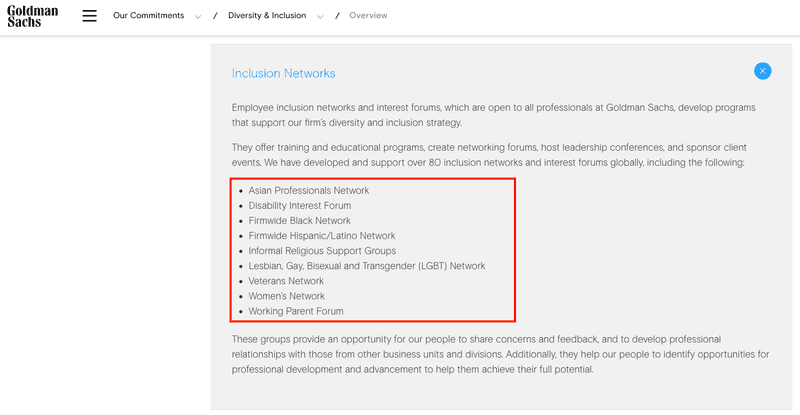Select Women's Network list item

[x=286, y=296]
